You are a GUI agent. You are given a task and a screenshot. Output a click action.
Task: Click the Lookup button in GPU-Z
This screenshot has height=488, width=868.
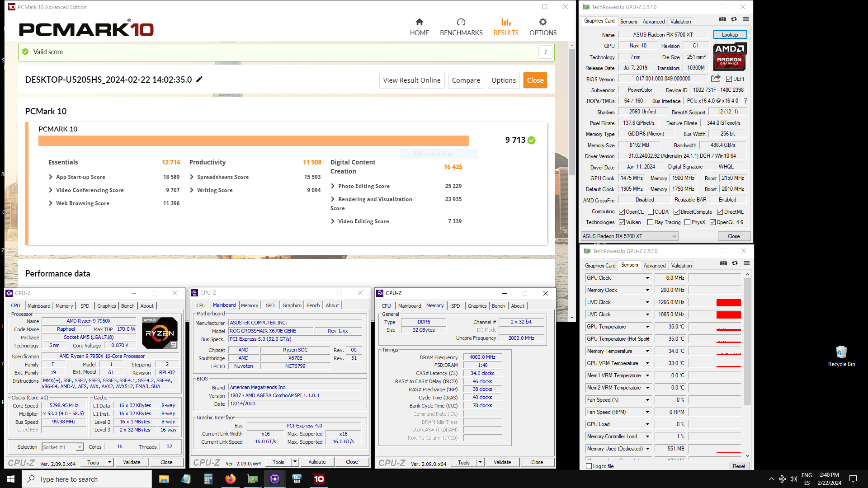(730, 35)
